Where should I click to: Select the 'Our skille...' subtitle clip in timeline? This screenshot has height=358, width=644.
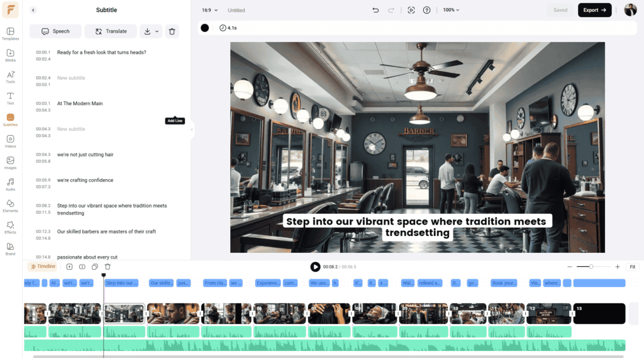tap(161, 283)
